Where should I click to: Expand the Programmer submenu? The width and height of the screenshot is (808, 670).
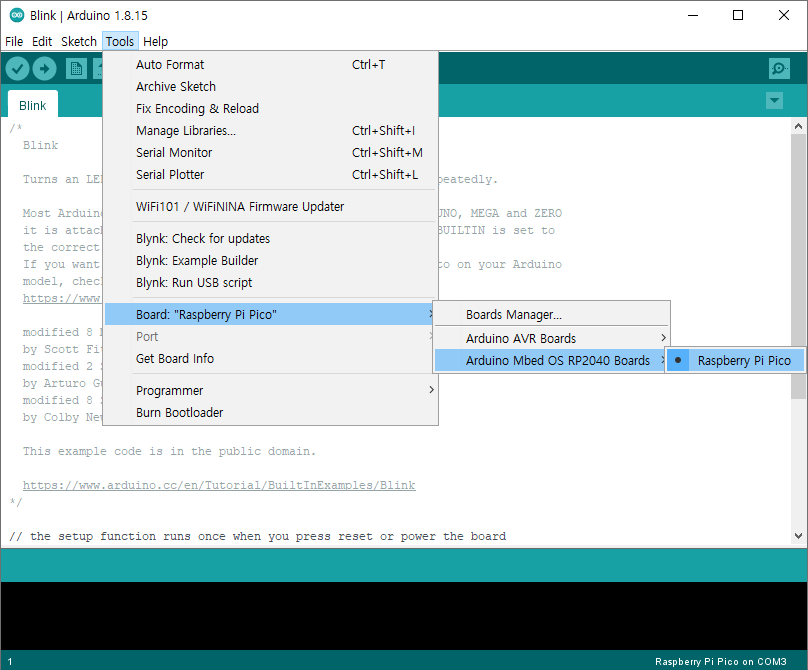pos(271,390)
